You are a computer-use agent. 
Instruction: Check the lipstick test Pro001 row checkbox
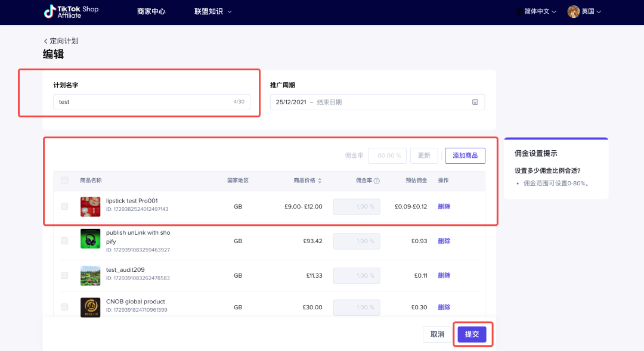[x=64, y=207]
